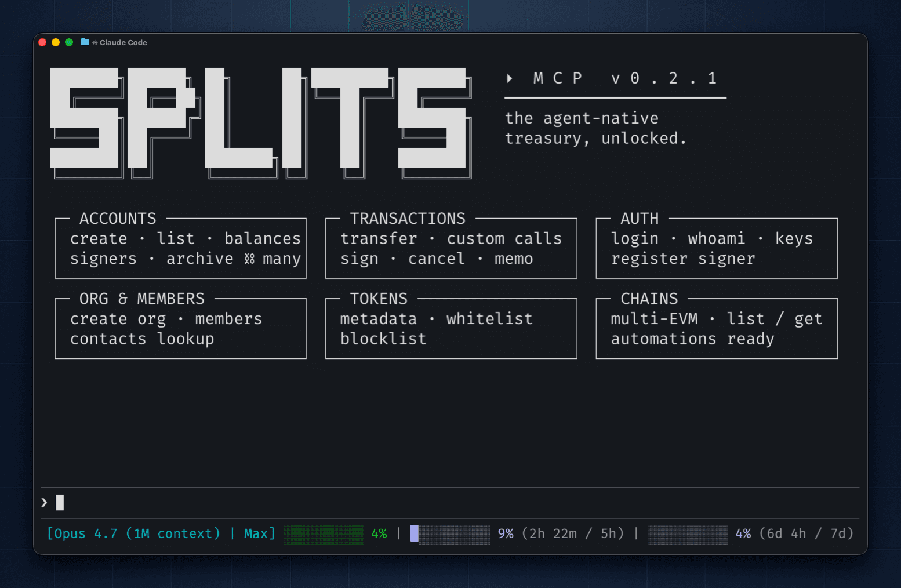Focus the command prompt input cursor
Image resolution: width=901 pixels, height=588 pixels.
60,503
